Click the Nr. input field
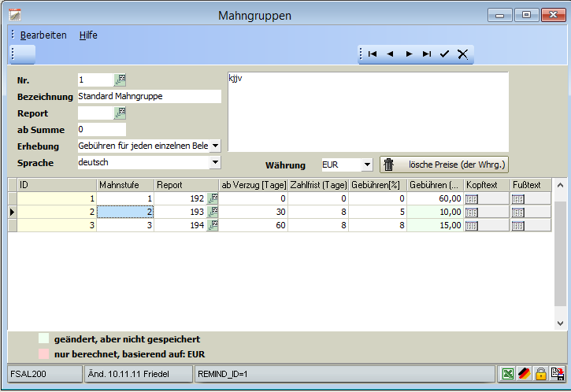571x392 pixels. point(96,80)
